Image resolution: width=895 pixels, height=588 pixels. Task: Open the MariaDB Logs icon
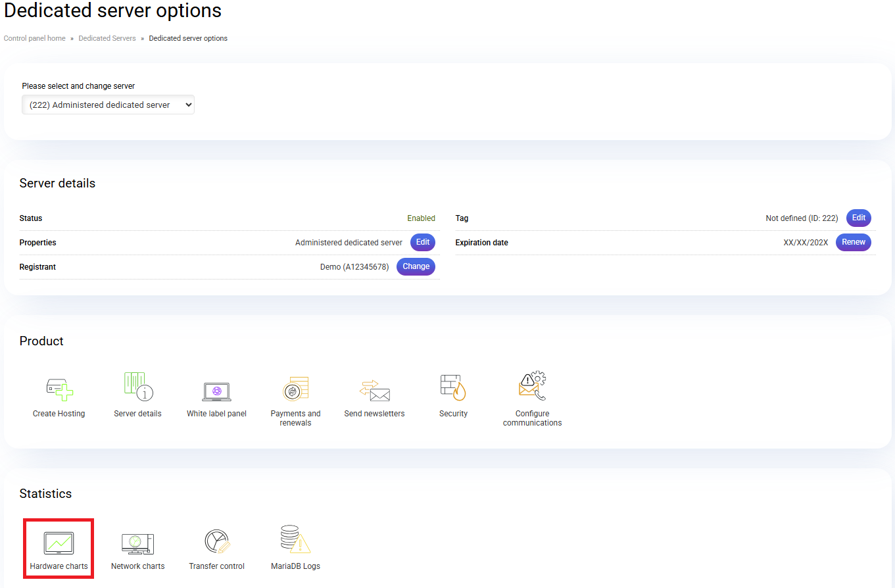[x=295, y=540]
